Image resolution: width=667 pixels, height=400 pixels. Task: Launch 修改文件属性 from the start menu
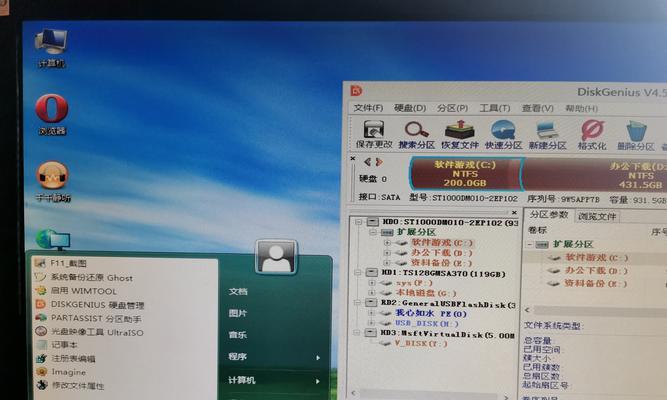pos(70,386)
